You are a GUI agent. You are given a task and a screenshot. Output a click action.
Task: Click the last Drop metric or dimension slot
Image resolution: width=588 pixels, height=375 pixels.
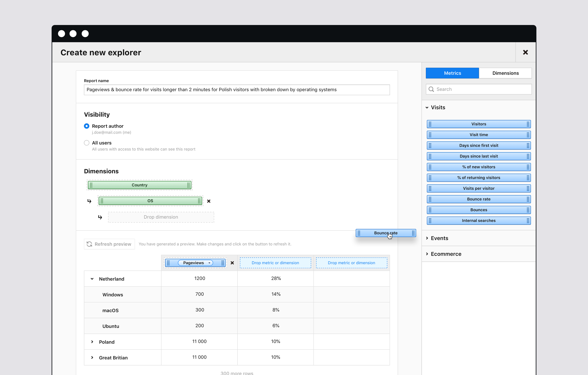(351, 263)
